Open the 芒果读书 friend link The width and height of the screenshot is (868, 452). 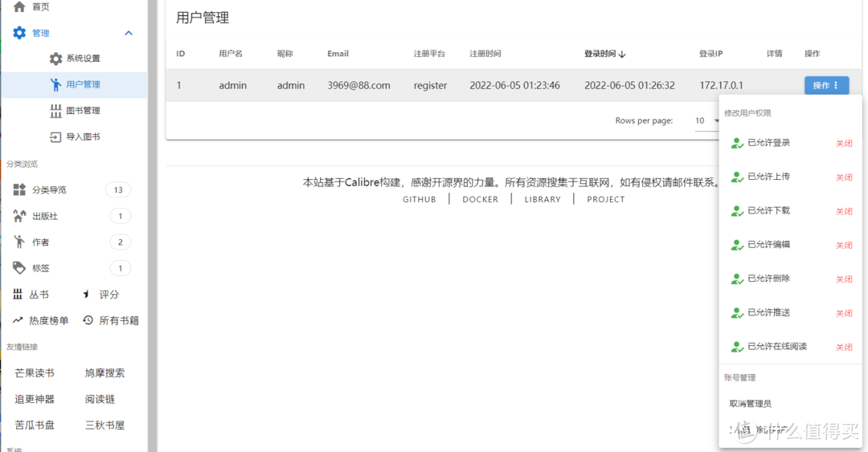pyautogui.click(x=35, y=373)
